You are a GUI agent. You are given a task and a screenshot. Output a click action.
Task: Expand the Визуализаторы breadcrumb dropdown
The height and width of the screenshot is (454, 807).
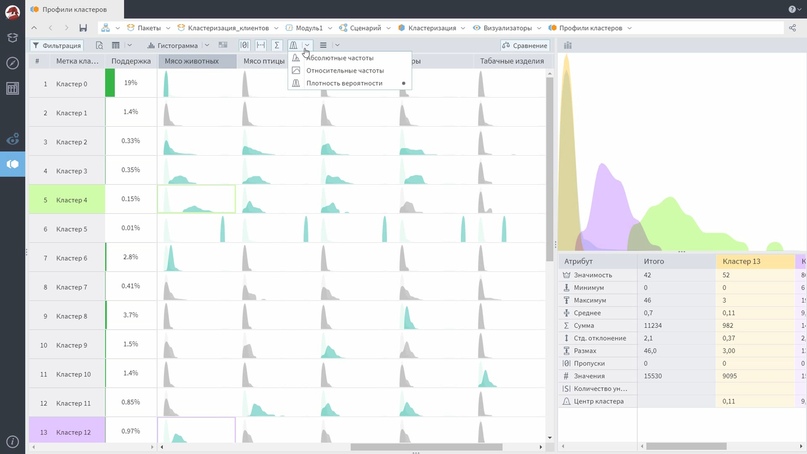(x=540, y=28)
